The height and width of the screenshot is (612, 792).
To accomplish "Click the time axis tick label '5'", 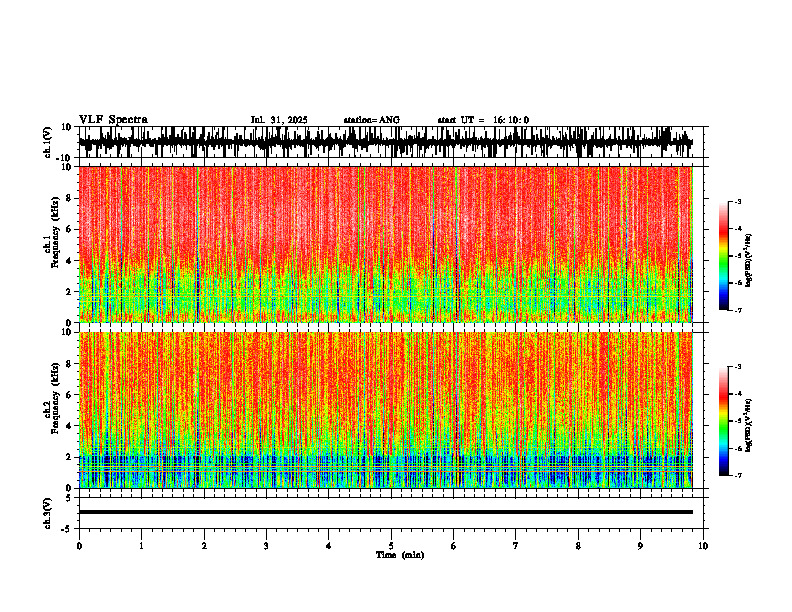I will [391, 546].
